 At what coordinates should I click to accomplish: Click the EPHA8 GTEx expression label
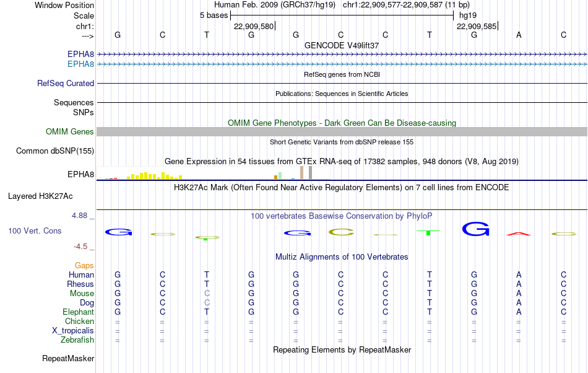(x=80, y=175)
